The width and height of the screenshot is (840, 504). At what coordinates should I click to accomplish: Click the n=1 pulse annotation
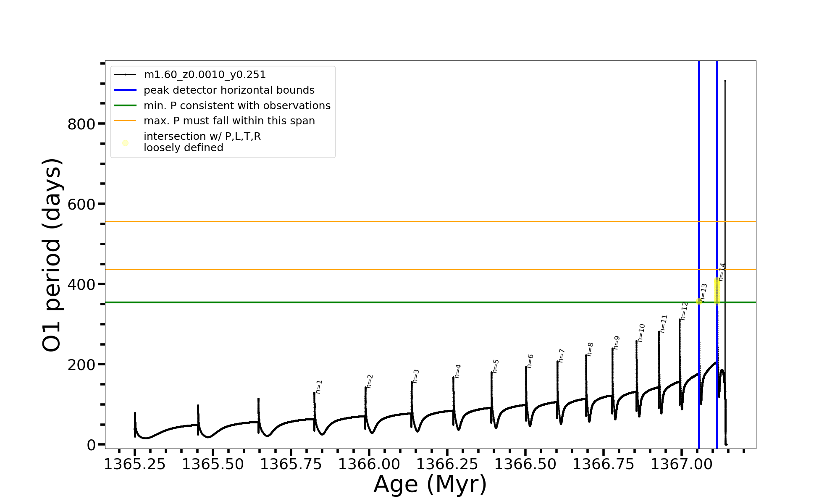[x=319, y=387]
